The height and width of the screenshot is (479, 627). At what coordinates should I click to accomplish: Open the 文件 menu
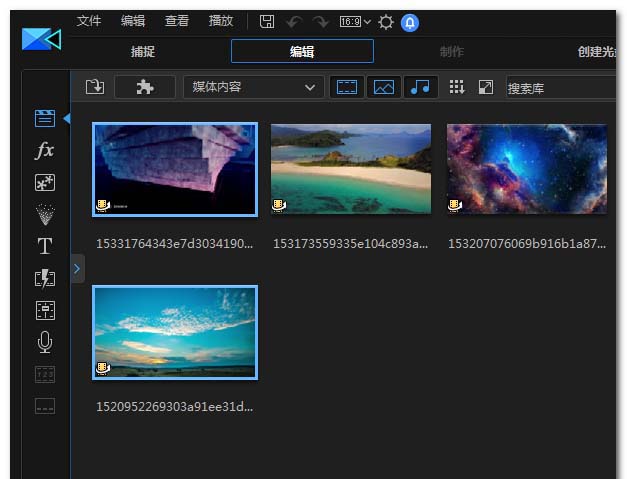click(89, 21)
